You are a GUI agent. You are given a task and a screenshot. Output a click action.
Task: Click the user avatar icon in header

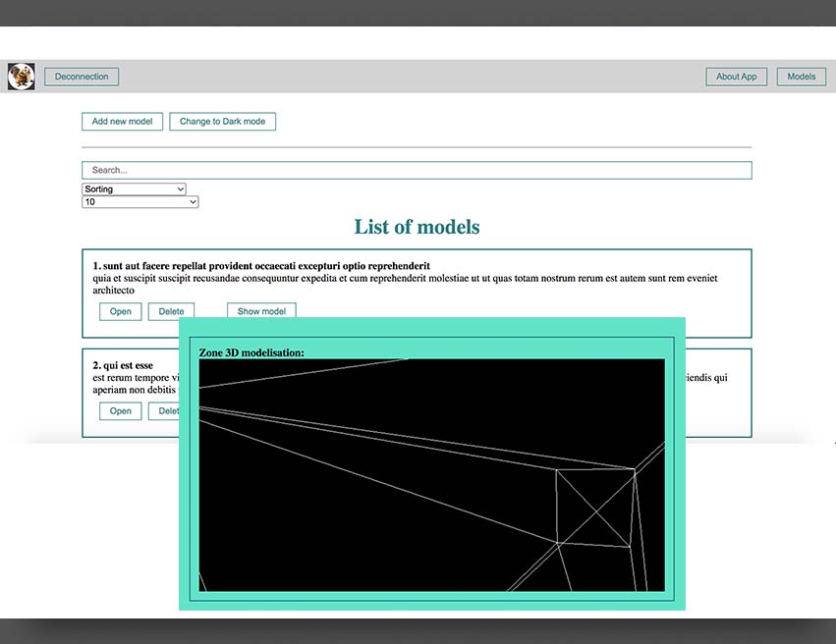[21, 77]
